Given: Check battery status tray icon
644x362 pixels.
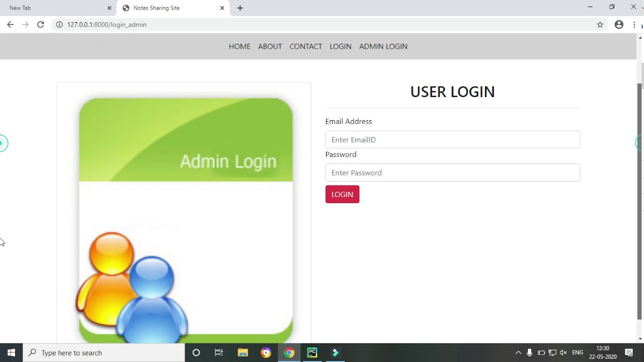Looking at the screenshot, I should pos(541,353).
